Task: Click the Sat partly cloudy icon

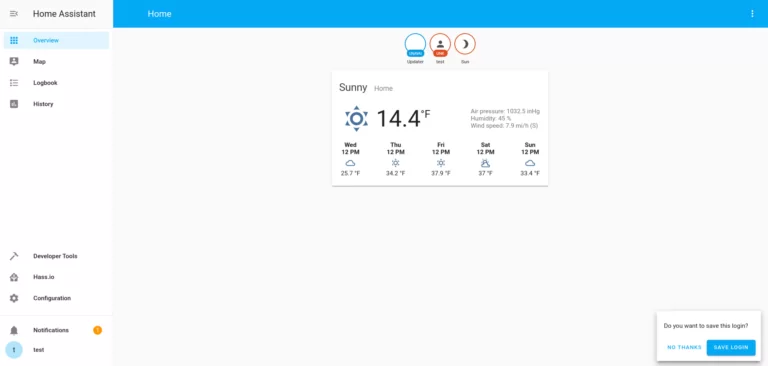Action: tap(485, 163)
